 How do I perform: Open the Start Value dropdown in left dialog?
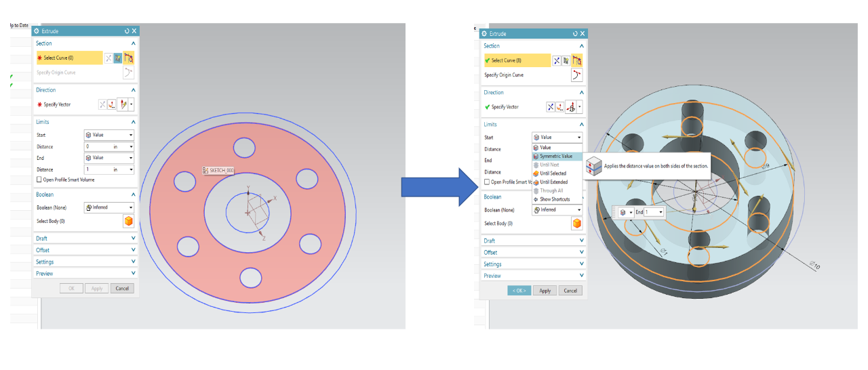109,135
